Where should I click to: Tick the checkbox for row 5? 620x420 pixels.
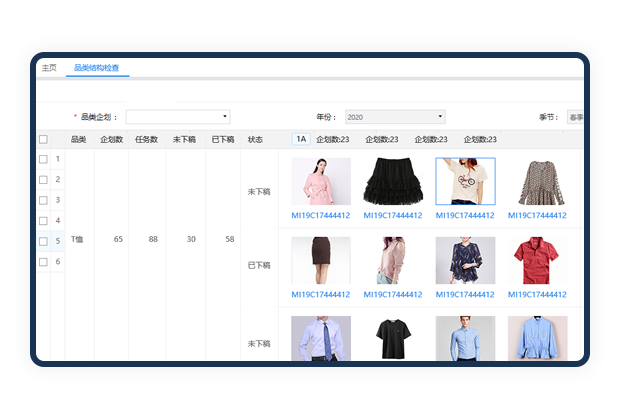coord(43,241)
